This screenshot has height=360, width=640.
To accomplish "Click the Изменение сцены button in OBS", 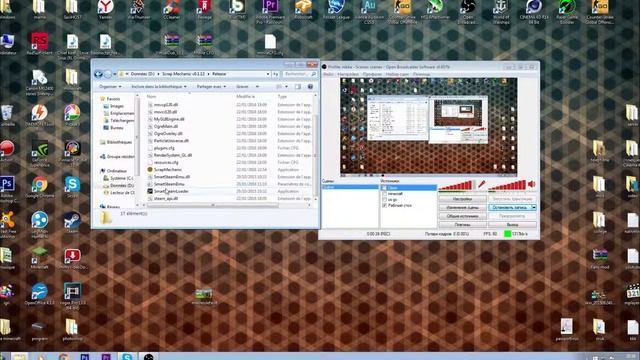I will [462, 207].
